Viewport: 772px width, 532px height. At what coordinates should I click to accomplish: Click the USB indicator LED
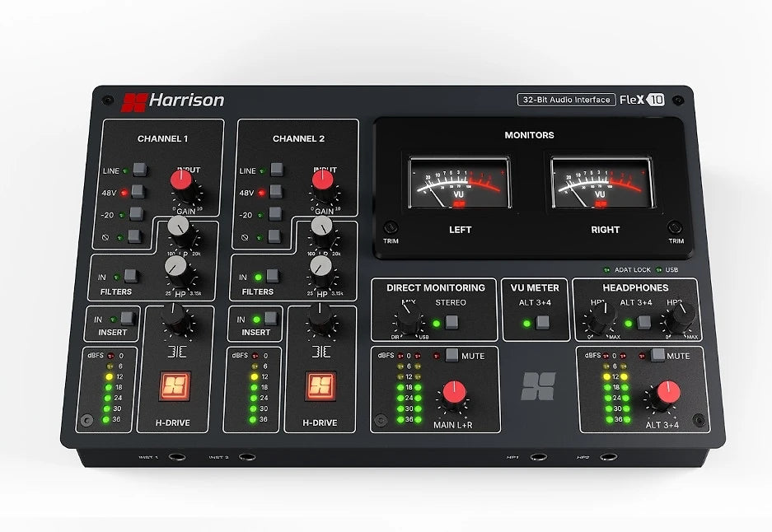pyautogui.click(x=659, y=269)
